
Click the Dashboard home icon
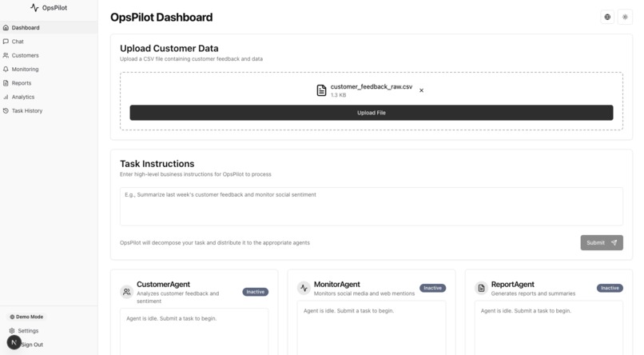tap(6, 27)
